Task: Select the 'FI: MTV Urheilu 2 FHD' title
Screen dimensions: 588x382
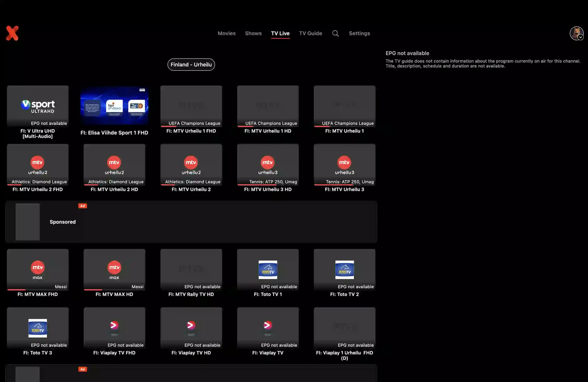Action: [x=37, y=190]
